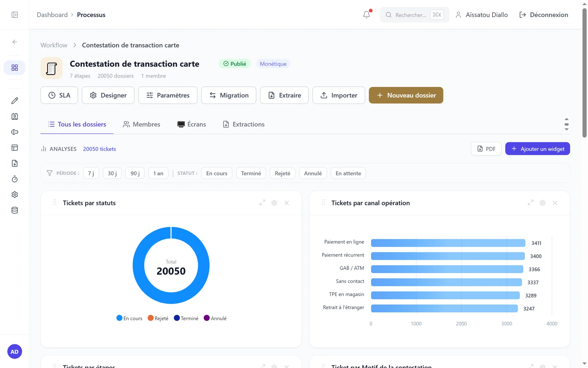
Task: Toggle the Annulé status filter
Action: pos(313,173)
